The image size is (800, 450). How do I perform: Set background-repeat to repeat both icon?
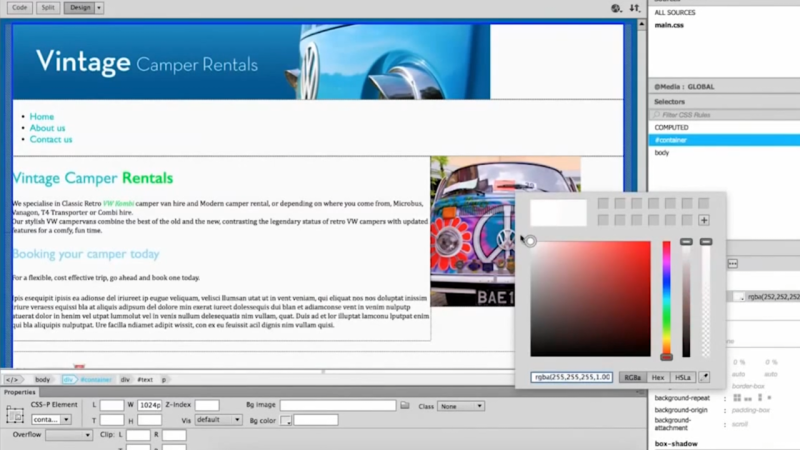pos(737,398)
